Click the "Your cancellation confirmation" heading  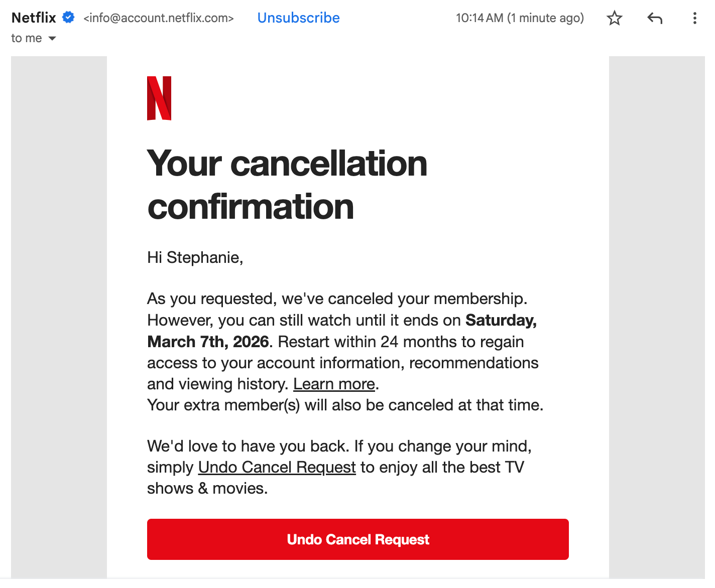pos(287,185)
